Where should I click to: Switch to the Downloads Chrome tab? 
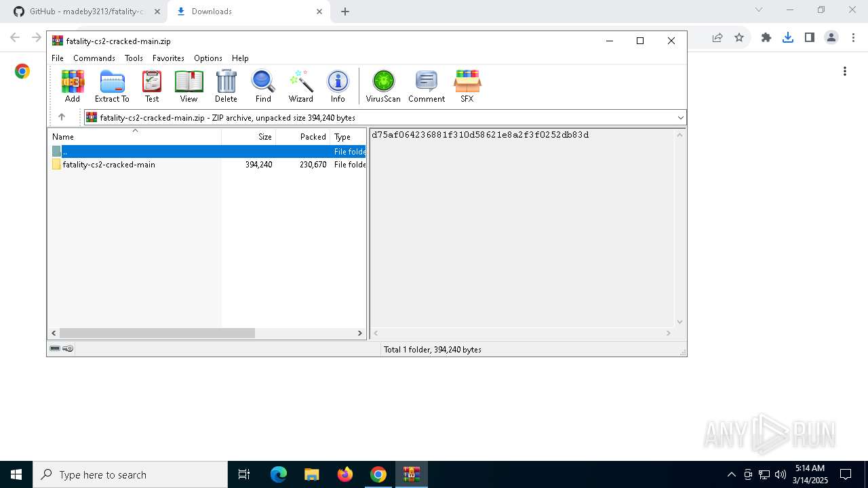click(x=248, y=12)
